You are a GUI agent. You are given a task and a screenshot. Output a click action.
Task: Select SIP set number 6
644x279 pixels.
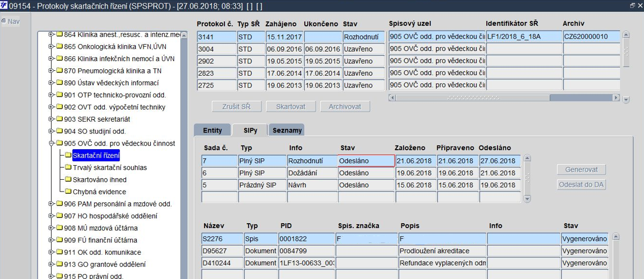click(x=219, y=173)
